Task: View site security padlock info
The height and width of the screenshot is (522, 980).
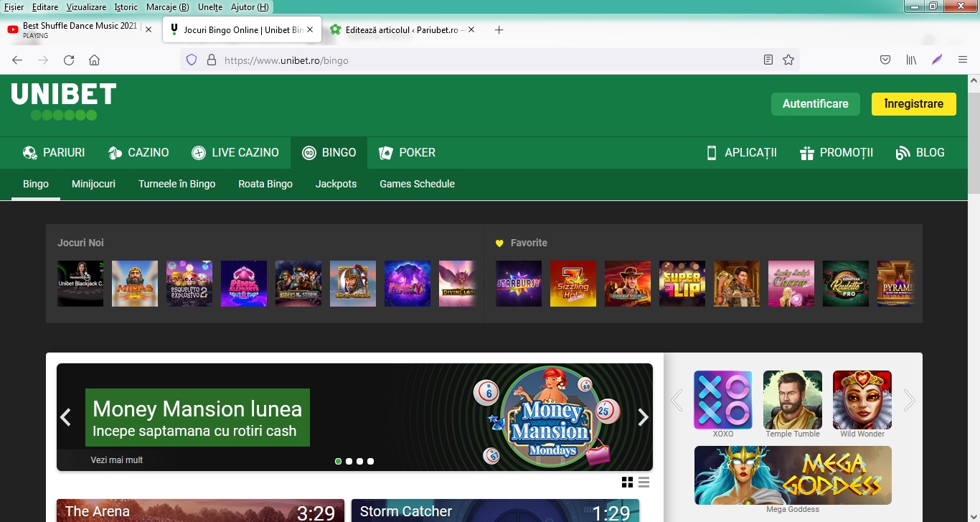Action: 212,60
